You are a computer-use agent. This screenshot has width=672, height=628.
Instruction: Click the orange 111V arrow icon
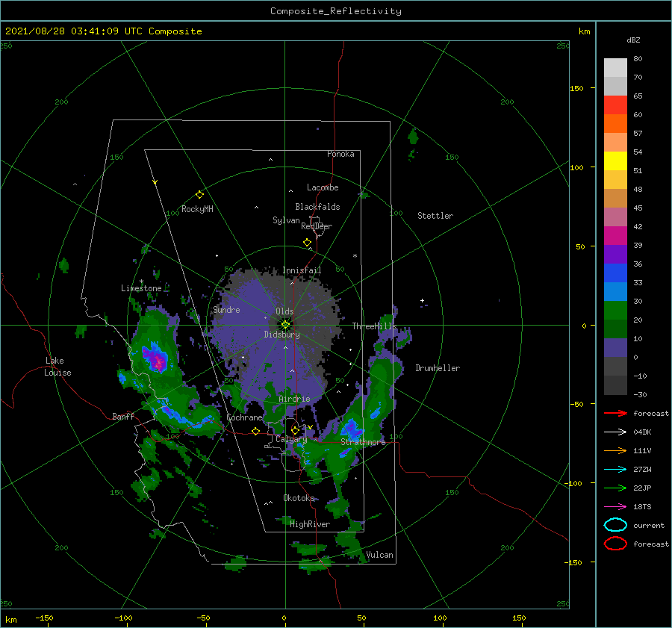pos(615,450)
